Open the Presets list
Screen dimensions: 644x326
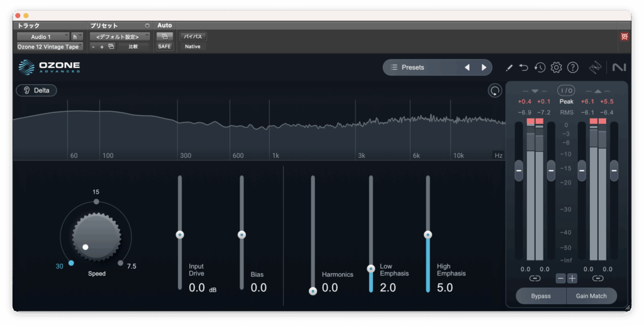pos(422,67)
